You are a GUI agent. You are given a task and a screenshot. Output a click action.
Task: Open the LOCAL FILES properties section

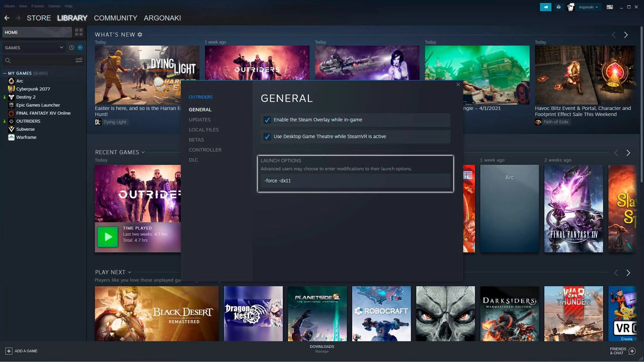click(x=204, y=130)
